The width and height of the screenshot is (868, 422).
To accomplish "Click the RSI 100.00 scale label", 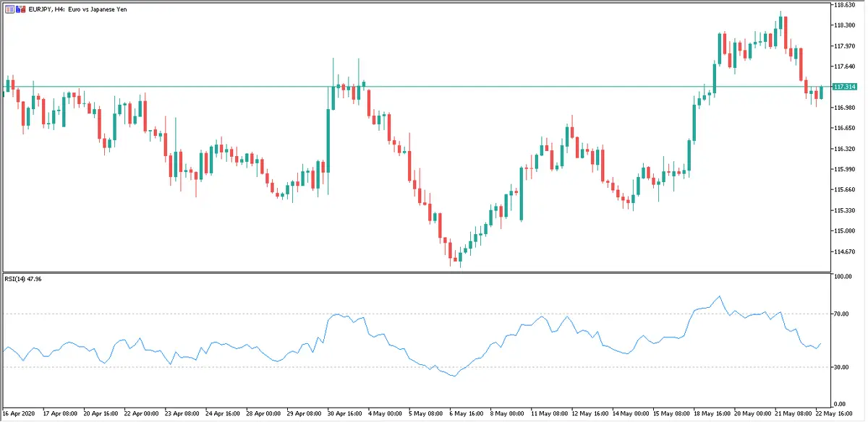I will (x=842, y=277).
